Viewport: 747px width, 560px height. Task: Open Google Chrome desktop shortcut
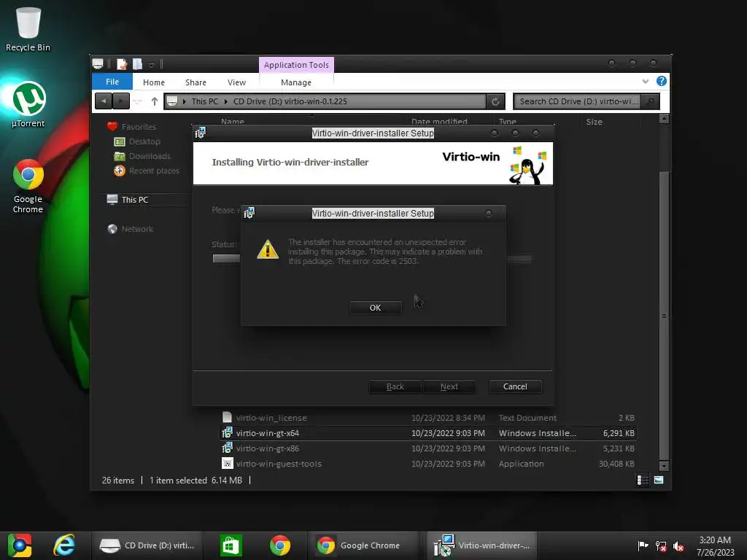click(x=28, y=186)
